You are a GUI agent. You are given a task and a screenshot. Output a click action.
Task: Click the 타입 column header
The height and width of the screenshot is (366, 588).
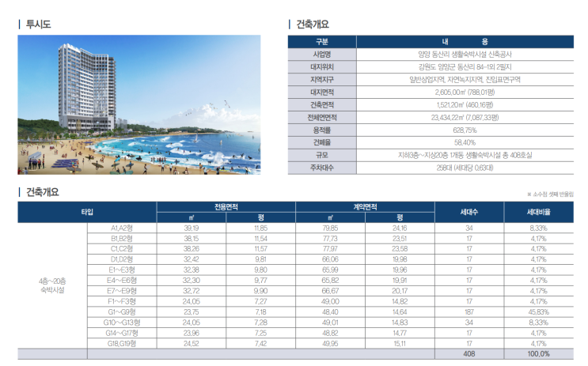(x=87, y=212)
